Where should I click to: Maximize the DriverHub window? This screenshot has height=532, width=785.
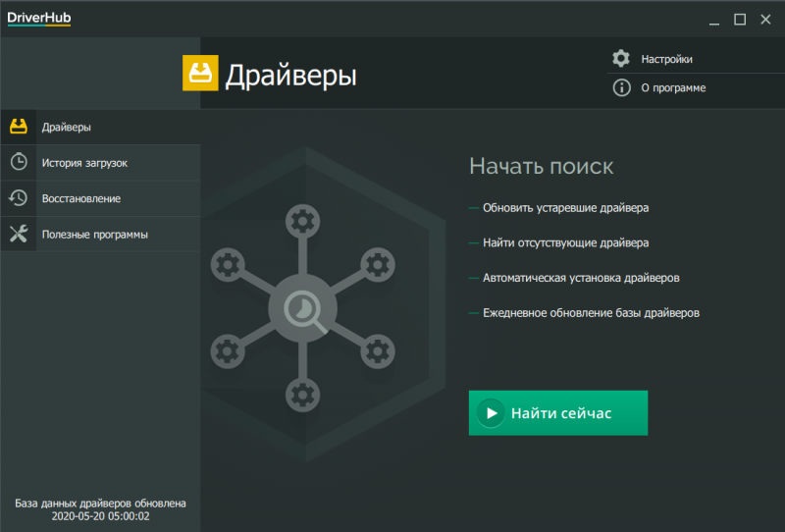[x=740, y=20]
